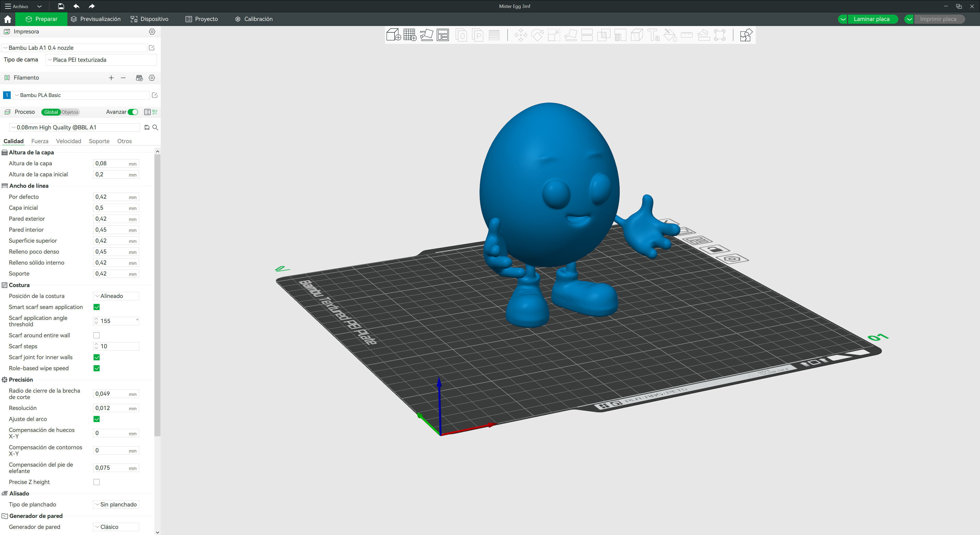The image size is (980, 535).
Task: Select the Seam painting tool
Action: (x=637, y=35)
